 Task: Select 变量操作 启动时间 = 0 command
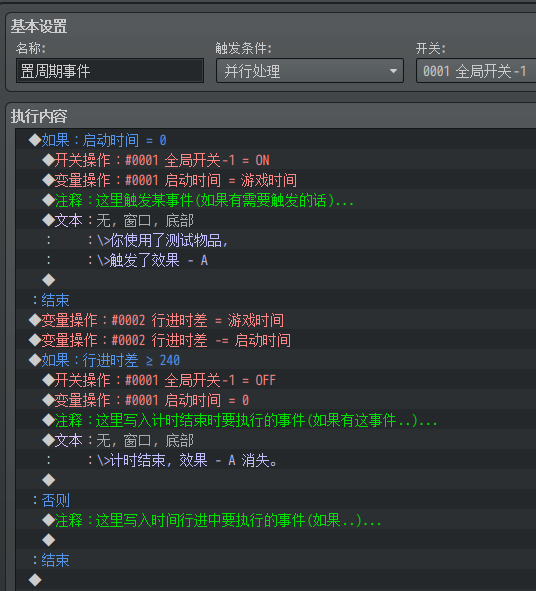[276, 400]
